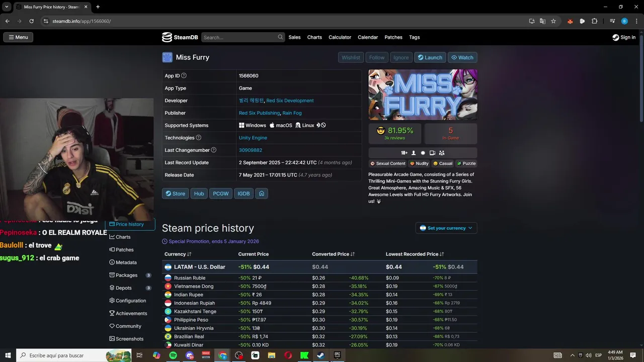Open Tags in the top navigation

point(414,37)
